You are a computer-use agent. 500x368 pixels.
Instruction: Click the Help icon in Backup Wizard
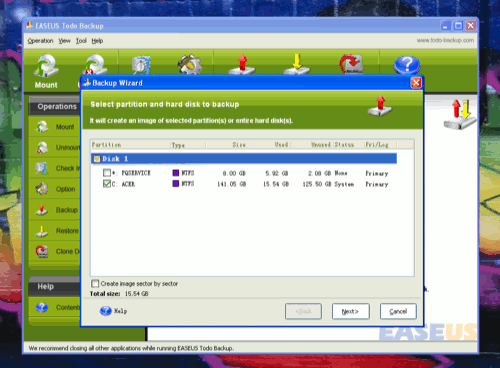pos(106,311)
